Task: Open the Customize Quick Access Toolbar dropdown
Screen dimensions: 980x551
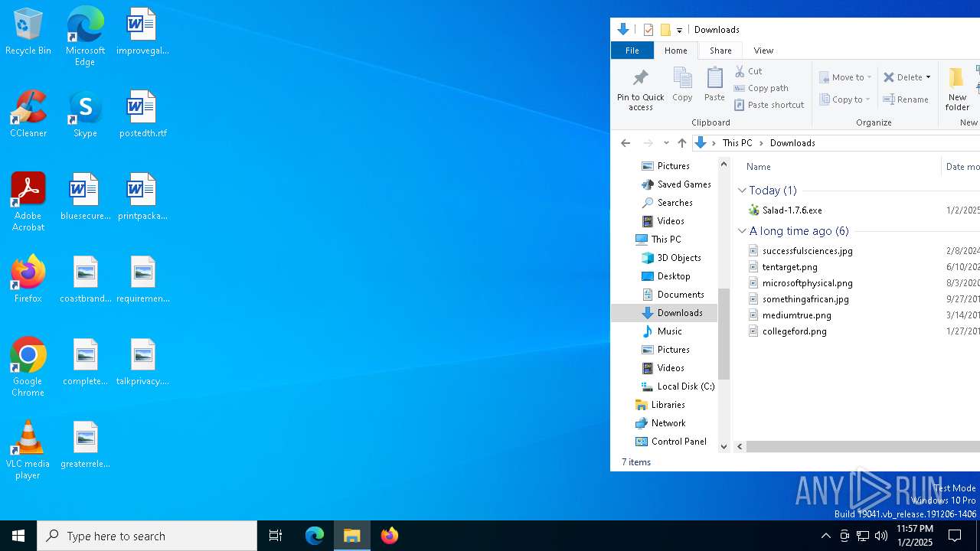Action: pyautogui.click(x=679, y=31)
